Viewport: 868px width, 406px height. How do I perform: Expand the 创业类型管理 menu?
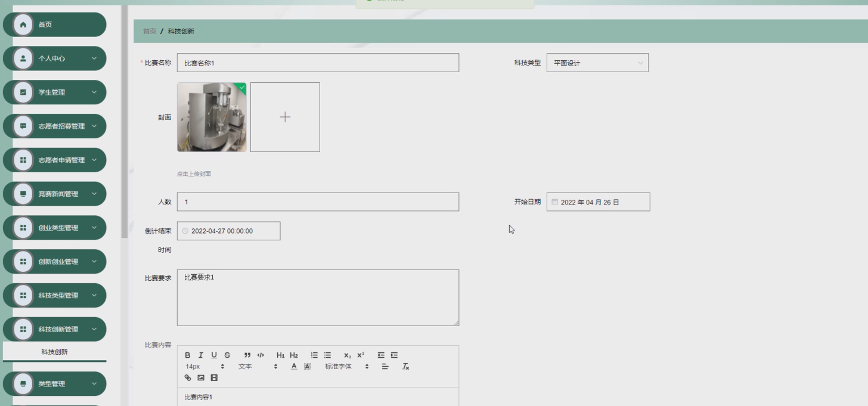[55, 228]
